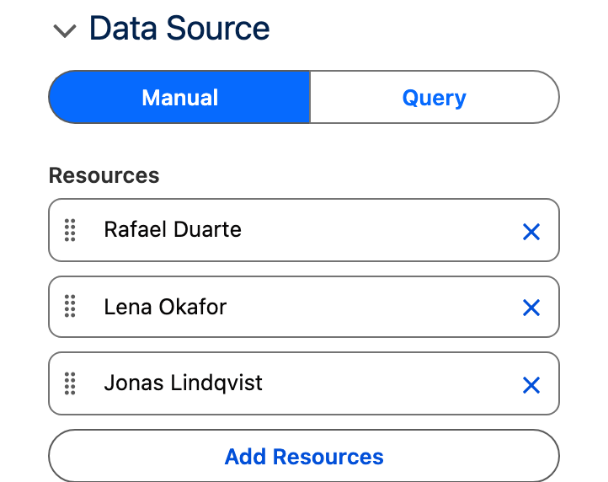Collapse the Data Source section chevron

tap(64, 31)
